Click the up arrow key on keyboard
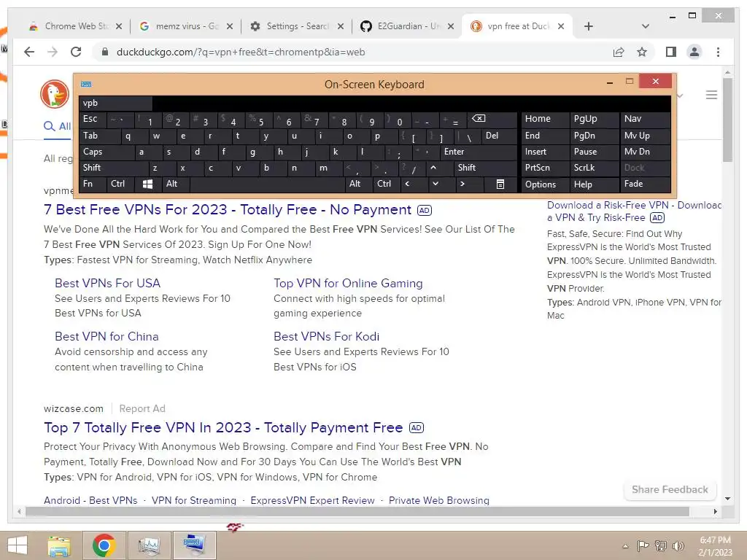Screen dimensions: 747x560 (433, 168)
